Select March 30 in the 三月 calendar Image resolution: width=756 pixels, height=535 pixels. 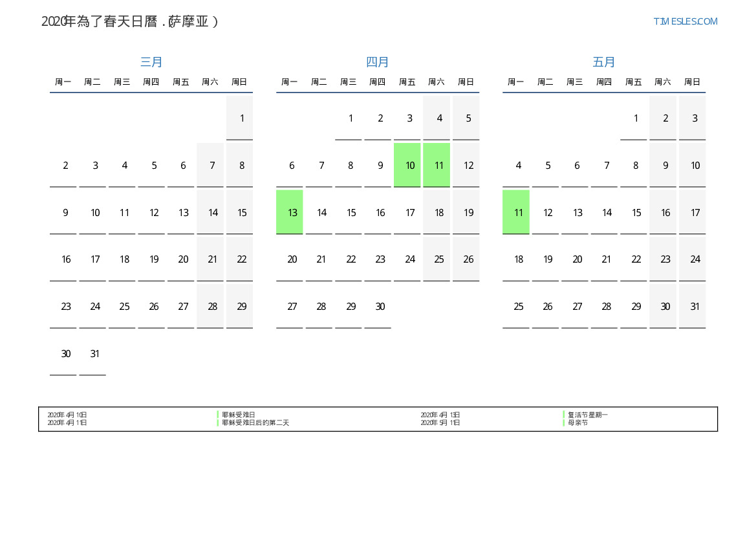coord(63,354)
